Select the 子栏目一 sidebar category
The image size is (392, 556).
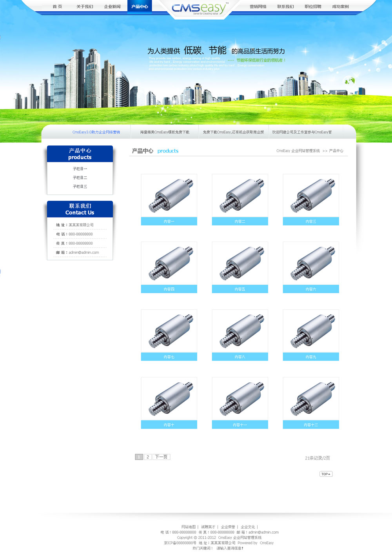(x=80, y=169)
